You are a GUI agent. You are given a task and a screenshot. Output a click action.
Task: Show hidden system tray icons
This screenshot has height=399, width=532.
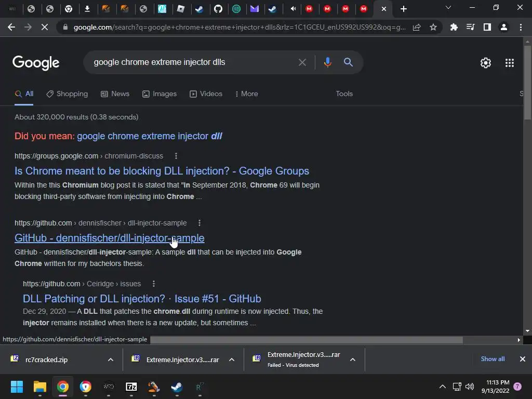point(443,387)
